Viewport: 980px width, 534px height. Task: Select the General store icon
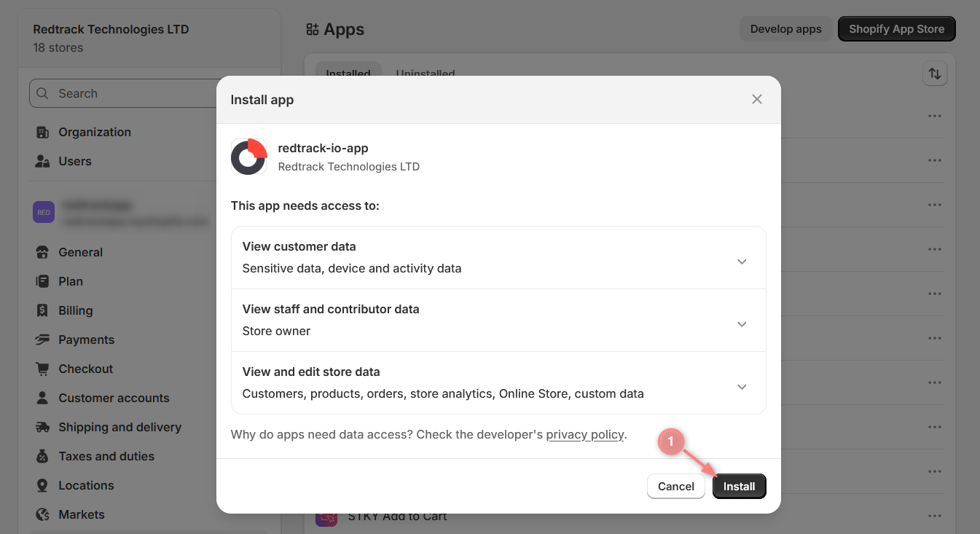pyautogui.click(x=43, y=253)
